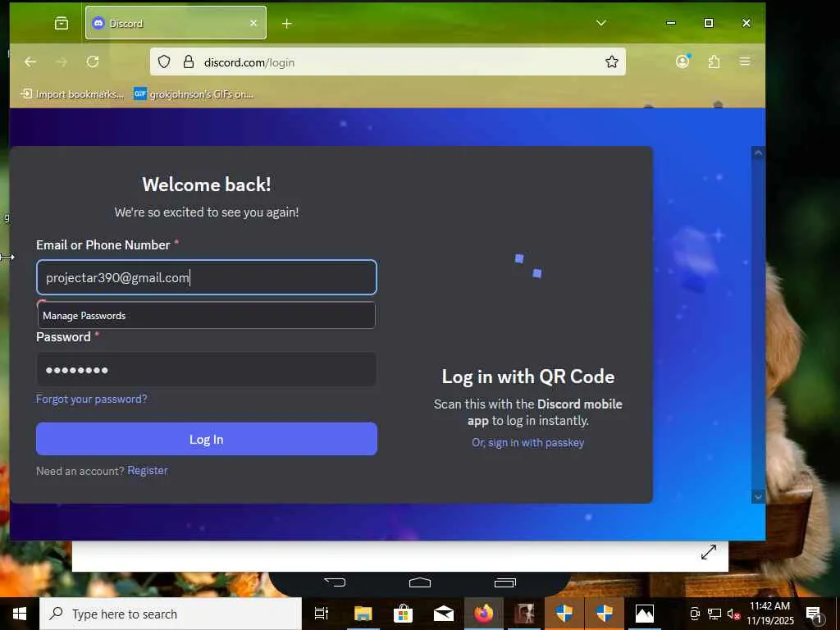Click the Log In button
This screenshot has height=630, width=840.
(x=207, y=440)
